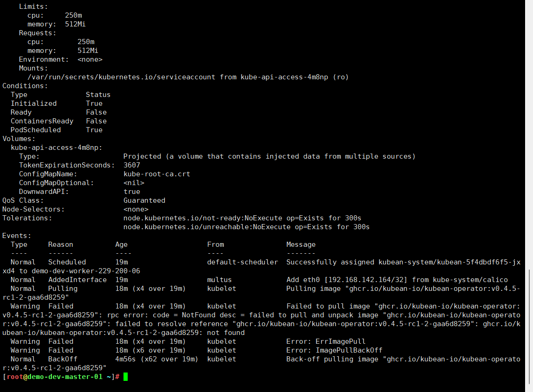Image resolution: width=533 pixels, height=392 pixels.
Task: Click the Volumes section header
Action: [19, 138]
